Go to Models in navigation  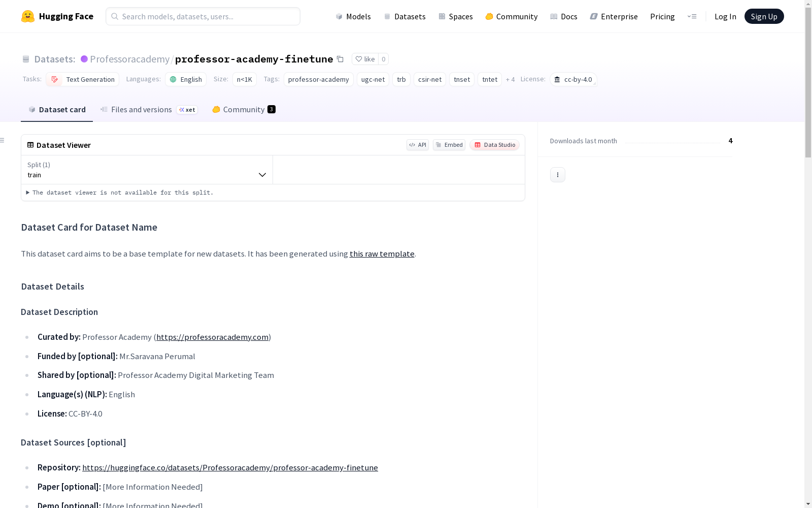pyautogui.click(x=353, y=16)
